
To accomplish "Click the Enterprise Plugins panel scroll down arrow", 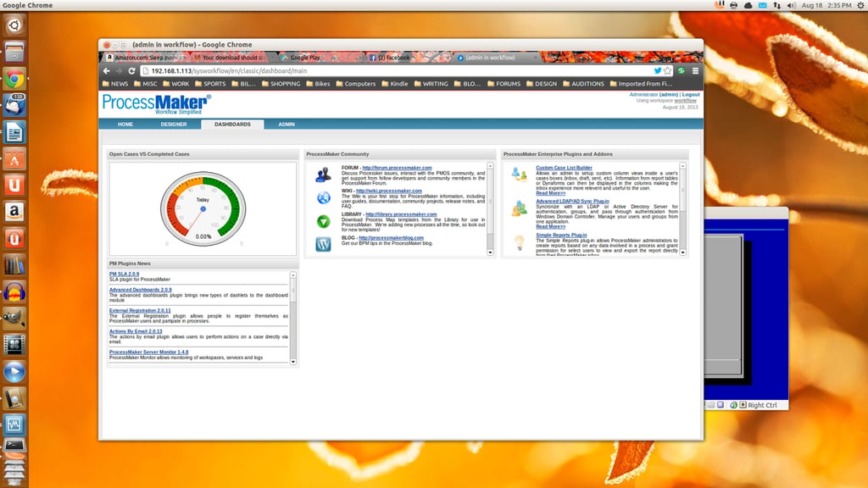I will pos(682,252).
